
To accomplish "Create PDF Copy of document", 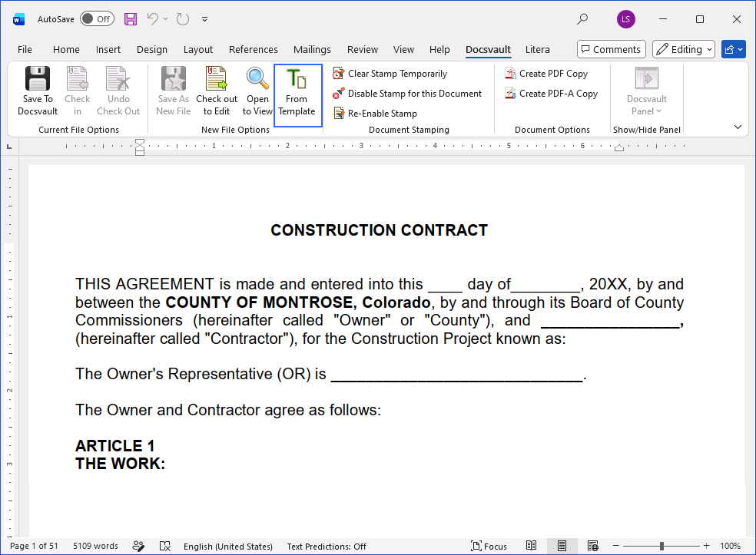I will pyautogui.click(x=546, y=74).
